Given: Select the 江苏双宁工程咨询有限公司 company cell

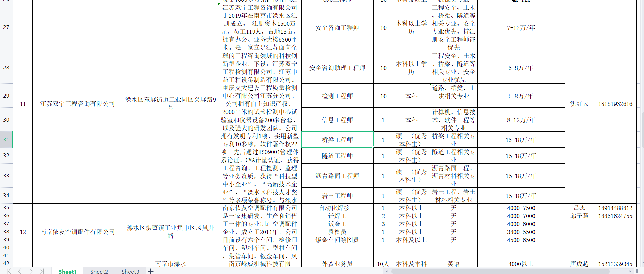Looking at the screenshot, I should pos(77,103).
